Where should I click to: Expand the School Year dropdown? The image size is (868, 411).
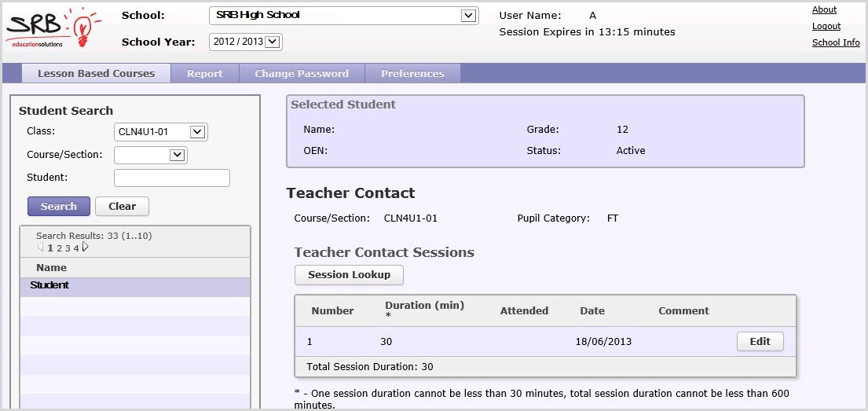[x=273, y=42]
